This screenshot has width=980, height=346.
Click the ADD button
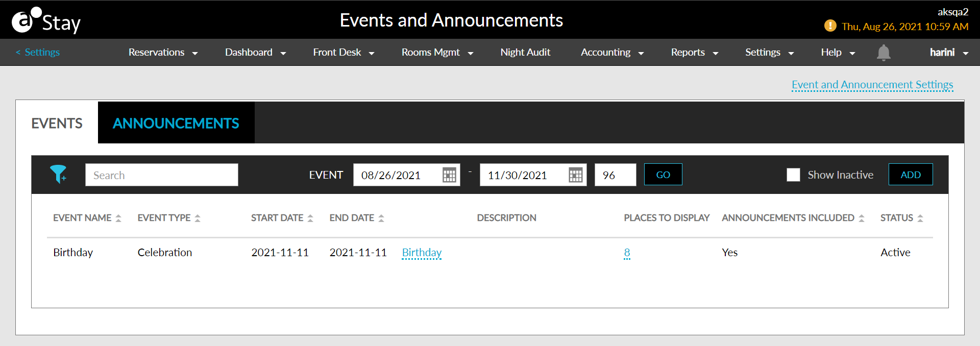pyautogui.click(x=911, y=175)
